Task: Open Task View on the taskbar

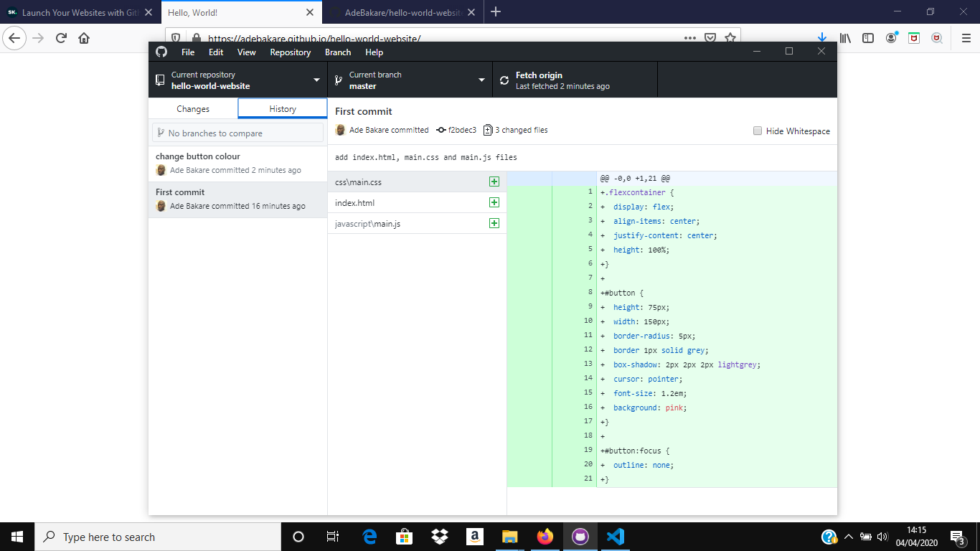Action: click(x=333, y=537)
